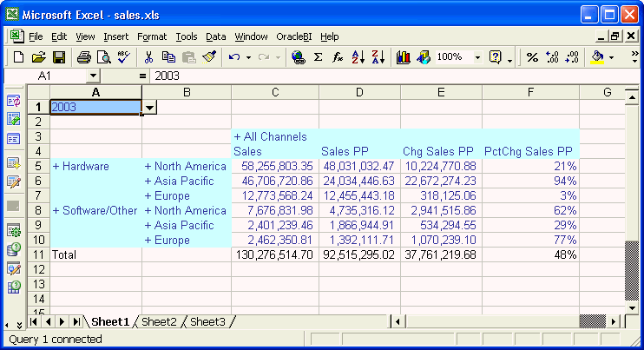644x350 pixels.
Task: Click the Insert Hyperlink globe icon
Action: pos(298,57)
